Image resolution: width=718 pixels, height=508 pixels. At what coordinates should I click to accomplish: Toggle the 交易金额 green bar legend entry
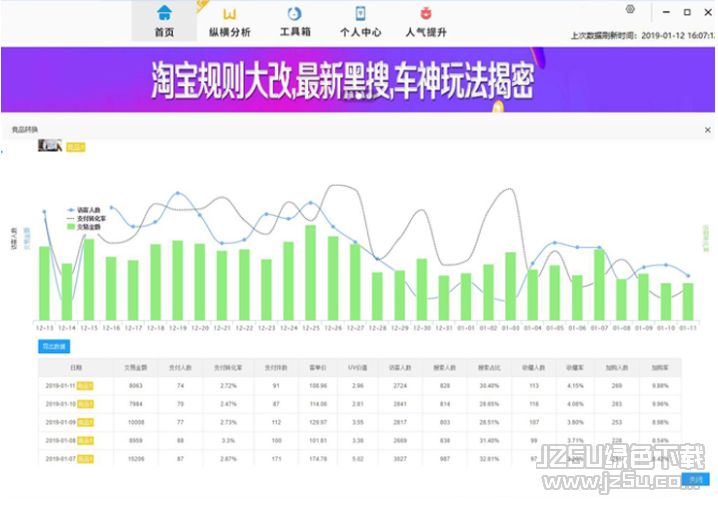[84, 227]
